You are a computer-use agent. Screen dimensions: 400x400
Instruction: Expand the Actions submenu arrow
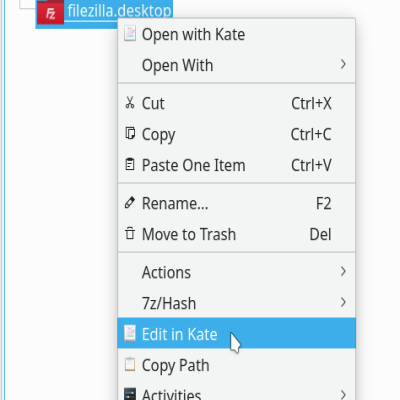(x=343, y=271)
